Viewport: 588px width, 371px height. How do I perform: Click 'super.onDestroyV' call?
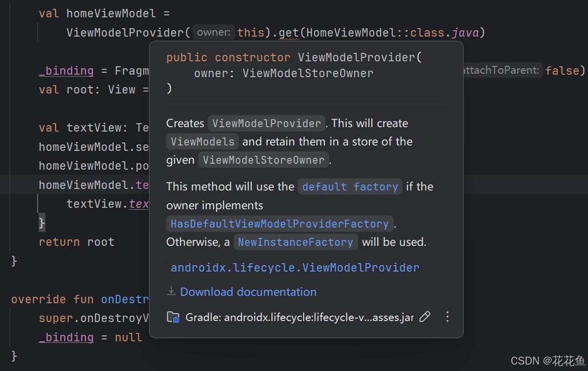click(x=94, y=318)
